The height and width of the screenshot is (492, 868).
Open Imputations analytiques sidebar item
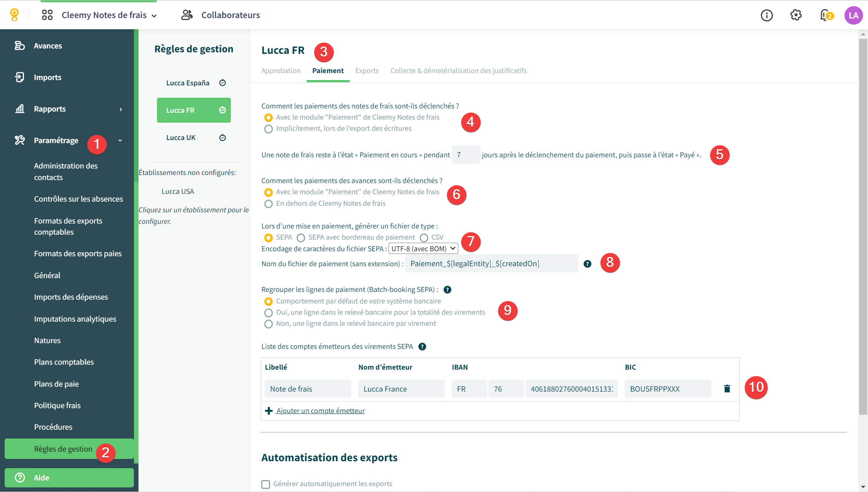[75, 319]
